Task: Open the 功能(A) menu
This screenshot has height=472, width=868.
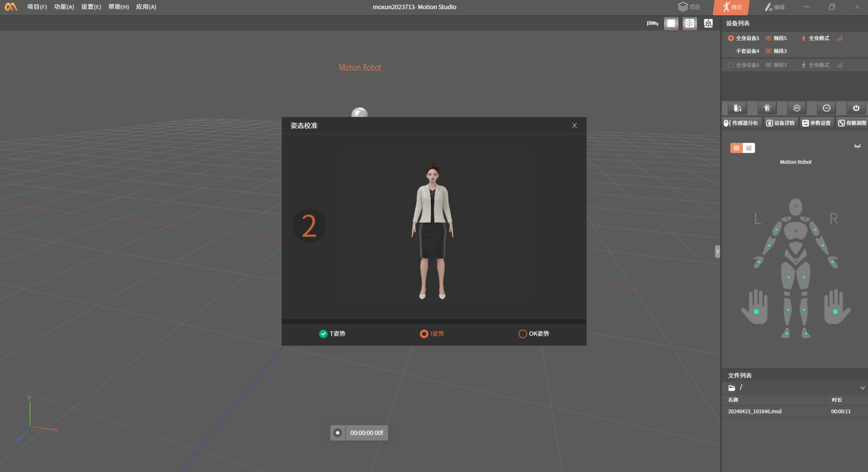Action: coord(64,7)
